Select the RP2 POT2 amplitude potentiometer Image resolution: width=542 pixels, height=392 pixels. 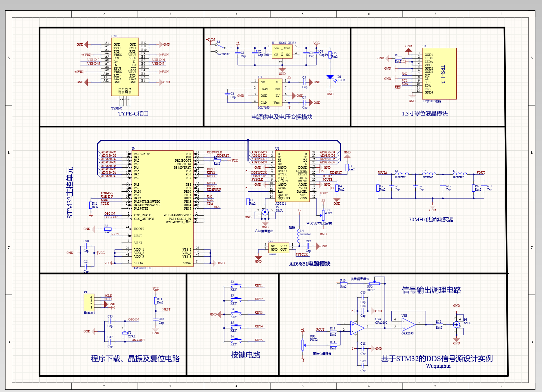374,283
